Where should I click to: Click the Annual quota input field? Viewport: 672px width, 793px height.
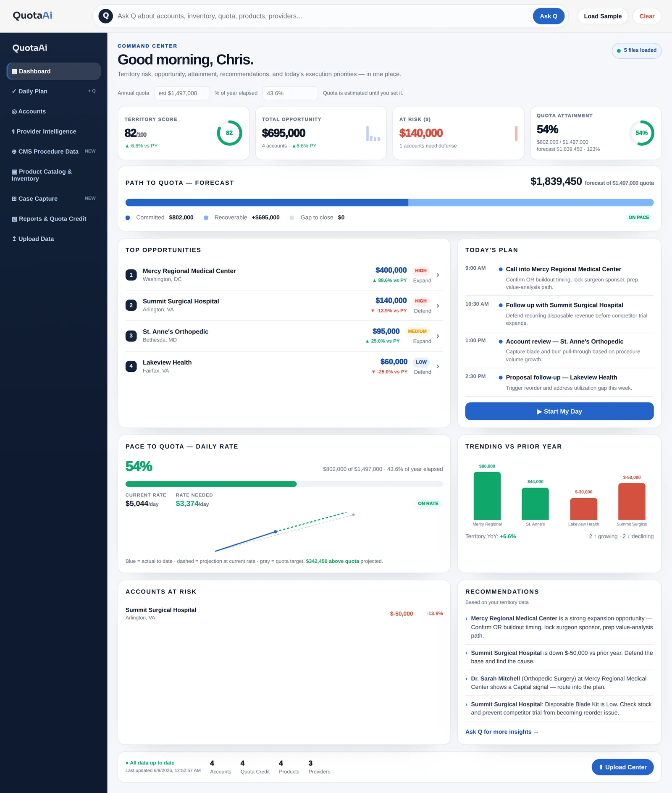(182, 93)
